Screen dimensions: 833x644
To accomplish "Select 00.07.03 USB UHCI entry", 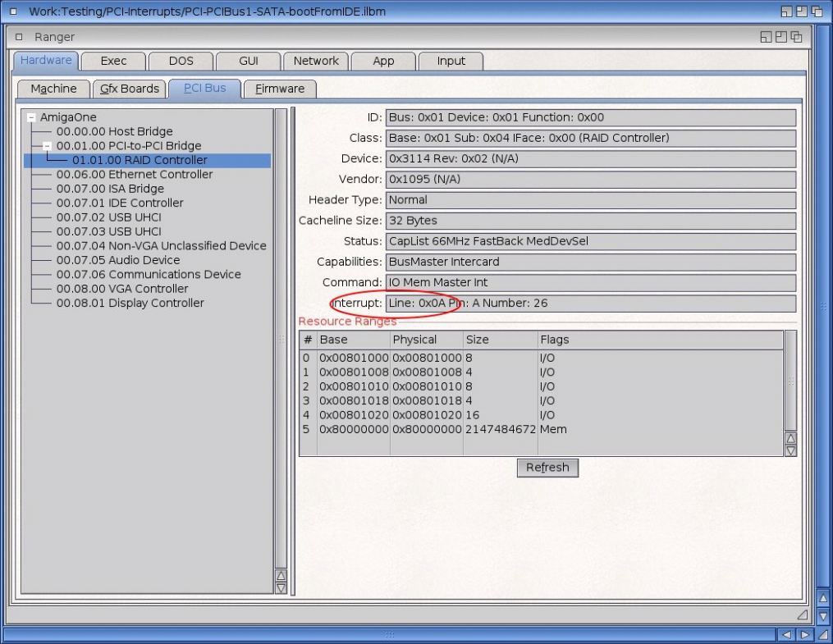I will 109,231.
